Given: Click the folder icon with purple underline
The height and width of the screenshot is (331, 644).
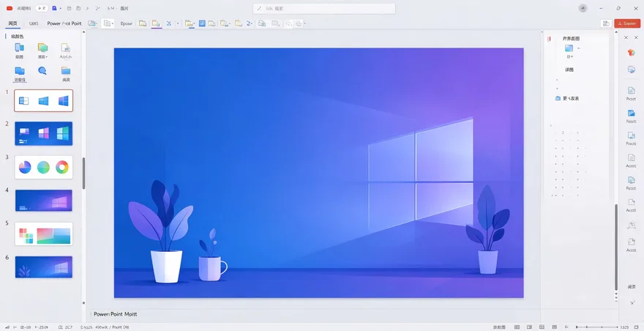Looking at the screenshot, I should pyautogui.click(x=156, y=23).
